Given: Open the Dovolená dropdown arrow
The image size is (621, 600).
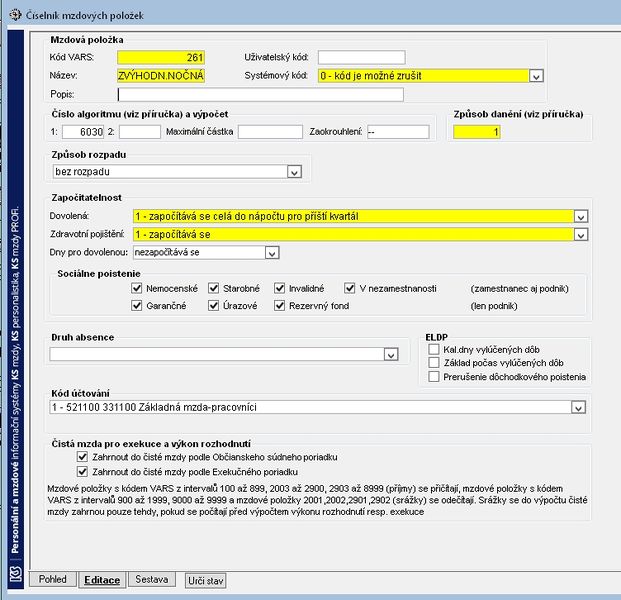Looking at the screenshot, I should (x=581, y=217).
